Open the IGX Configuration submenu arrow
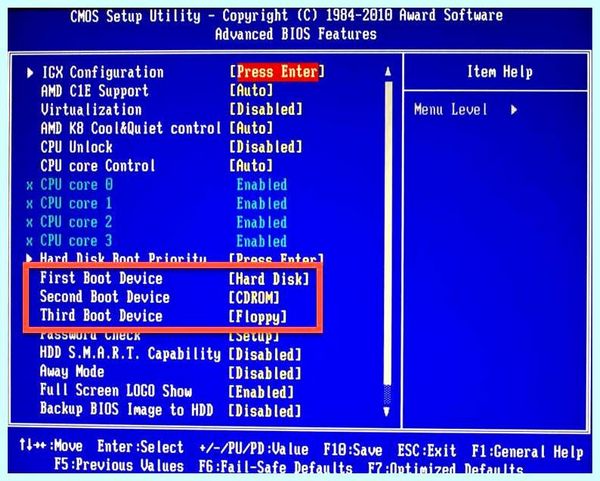The image size is (600, 481). 30,73
